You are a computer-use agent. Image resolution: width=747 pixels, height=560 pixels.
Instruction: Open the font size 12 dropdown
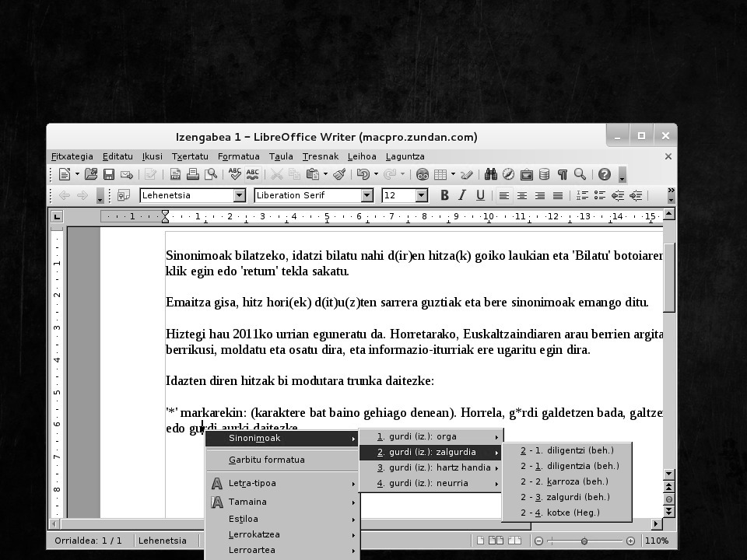pos(421,196)
